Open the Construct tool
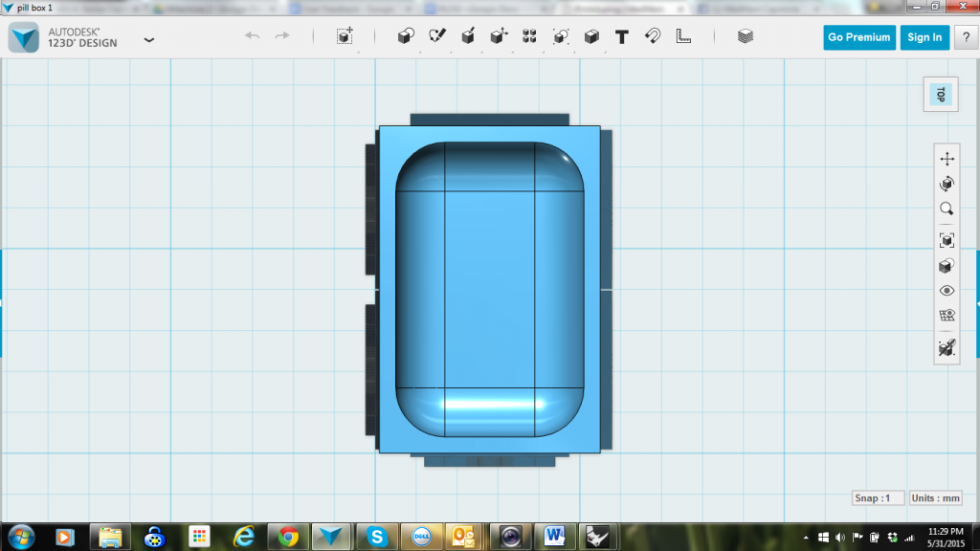 point(468,37)
